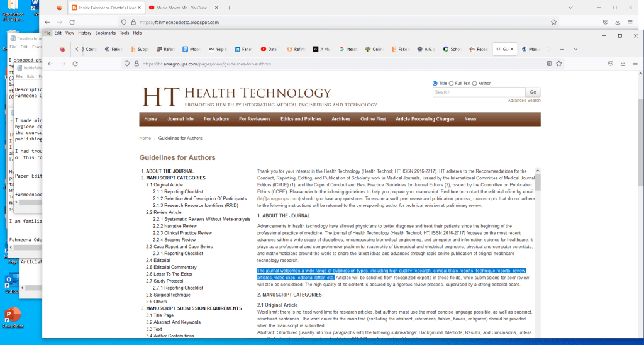Open Firefox View in the front window

click(62, 49)
